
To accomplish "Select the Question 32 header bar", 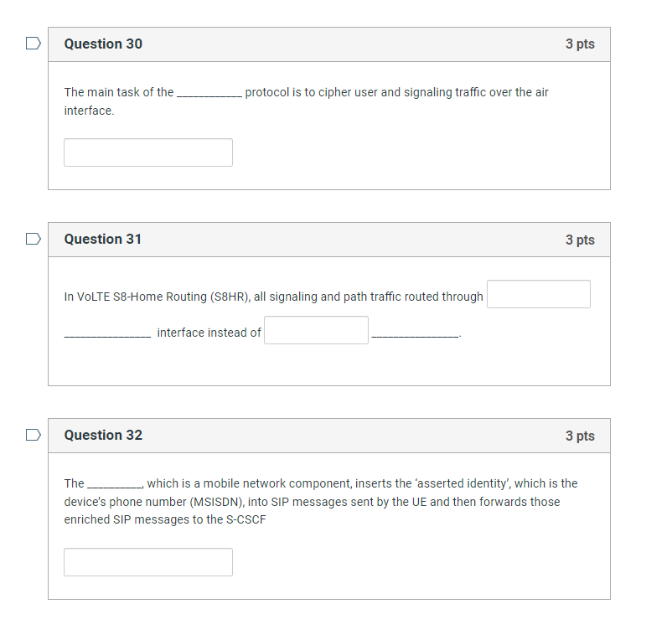I will (328, 436).
